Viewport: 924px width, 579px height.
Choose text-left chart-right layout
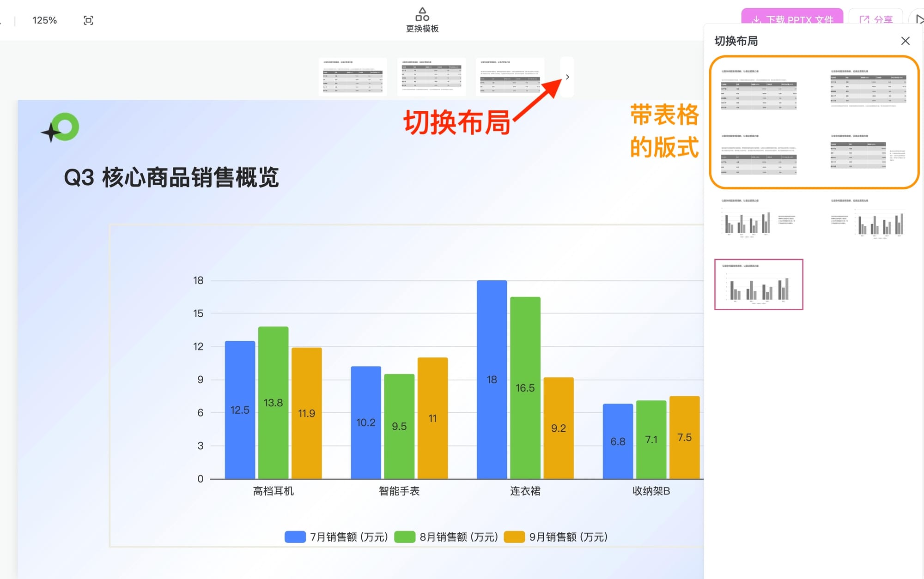coord(868,219)
